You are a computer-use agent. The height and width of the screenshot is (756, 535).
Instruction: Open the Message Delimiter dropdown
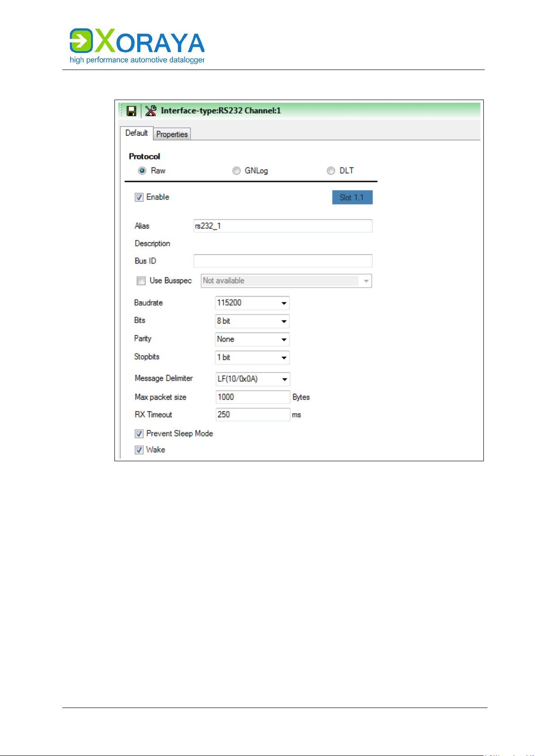pyautogui.click(x=253, y=379)
